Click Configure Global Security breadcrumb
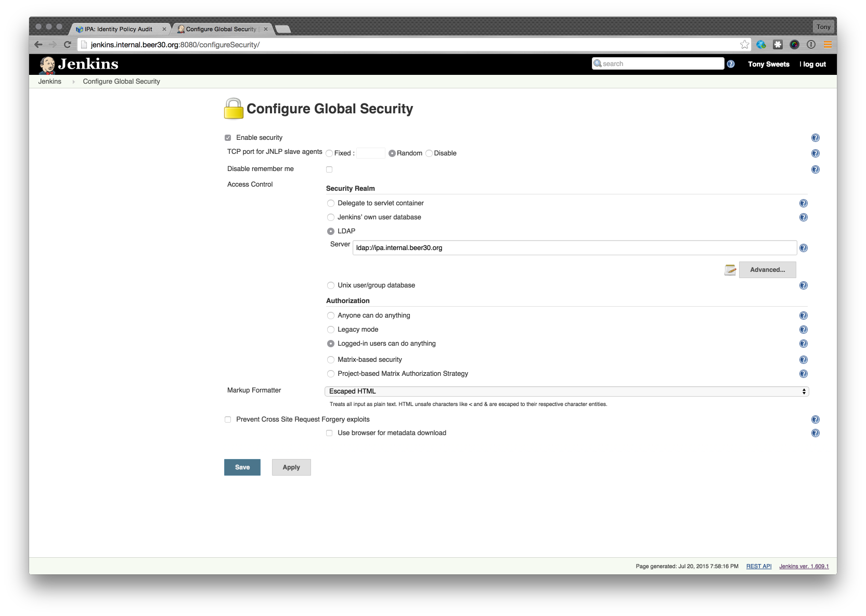 (x=121, y=82)
